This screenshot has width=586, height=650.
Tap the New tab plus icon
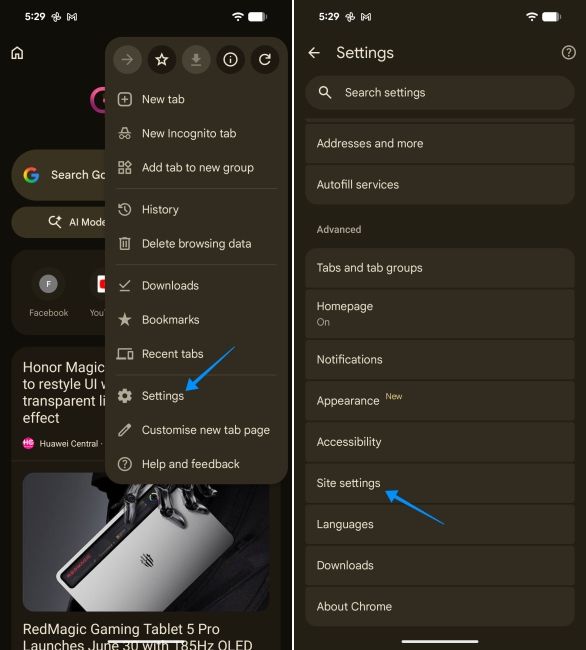tap(125, 99)
